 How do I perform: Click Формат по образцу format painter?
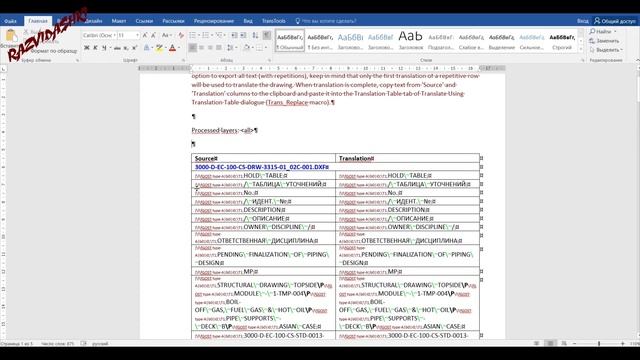click(x=53, y=51)
